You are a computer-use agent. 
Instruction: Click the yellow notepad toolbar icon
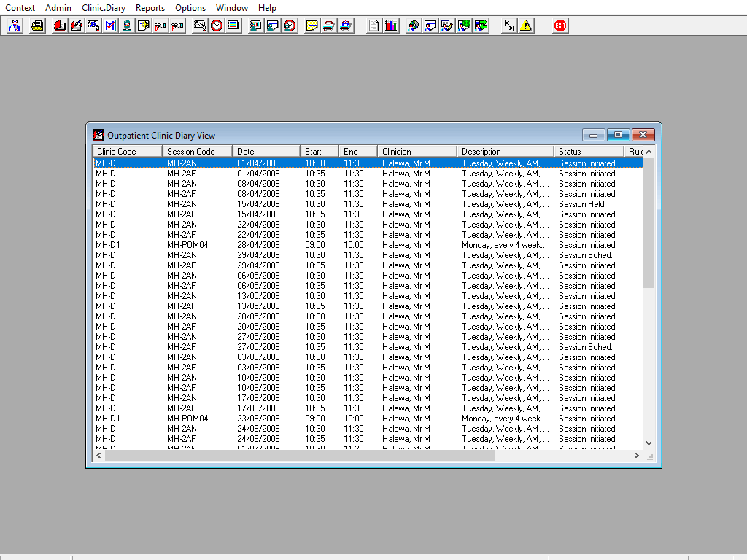311,26
